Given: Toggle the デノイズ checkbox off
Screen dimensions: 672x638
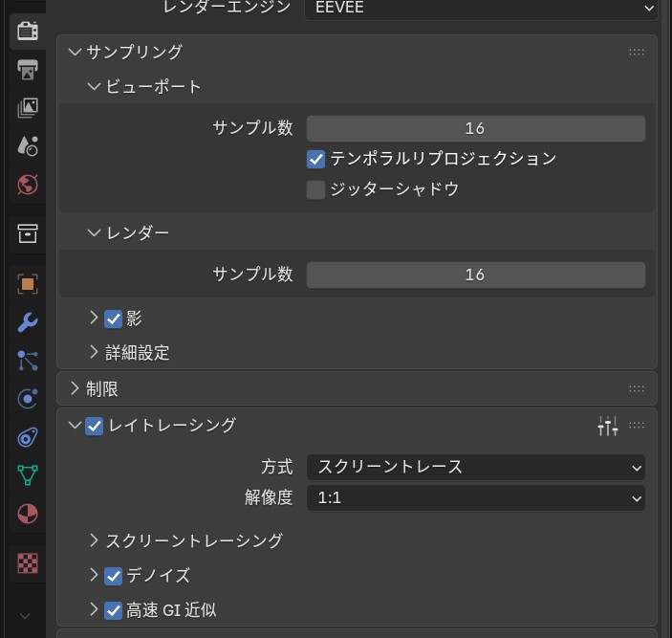Looking at the screenshot, I should tap(114, 576).
